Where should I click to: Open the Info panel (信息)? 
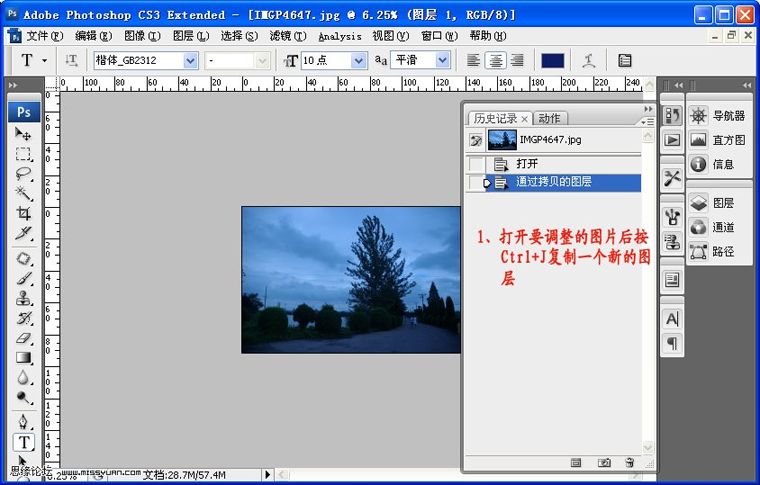[712, 164]
